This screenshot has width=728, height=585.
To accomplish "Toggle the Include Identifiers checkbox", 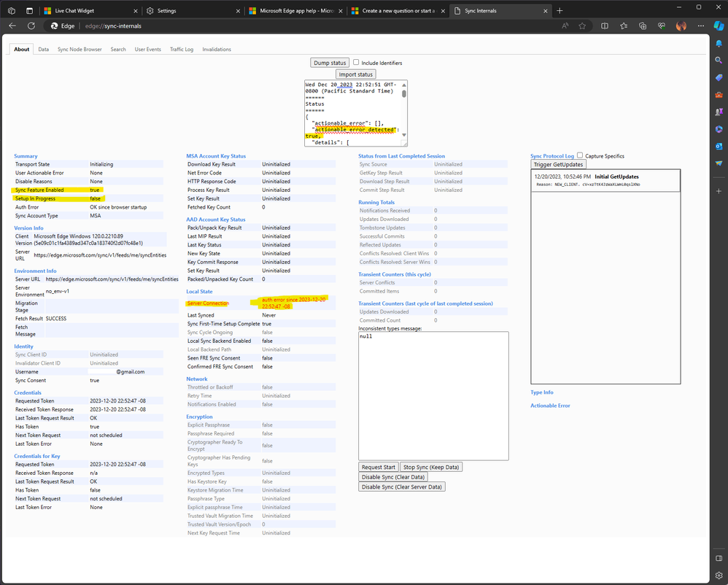I will click(356, 63).
